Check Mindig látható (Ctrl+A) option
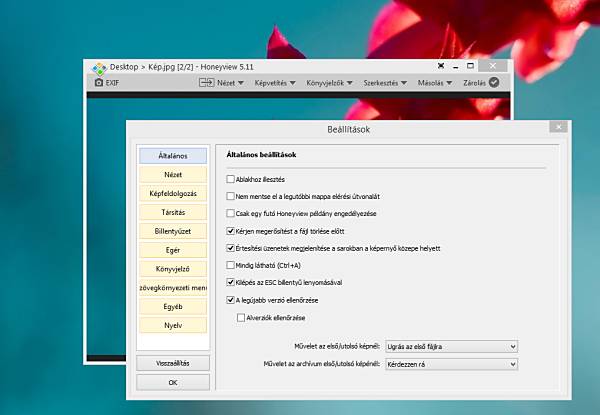The image size is (600, 415). 230,265
